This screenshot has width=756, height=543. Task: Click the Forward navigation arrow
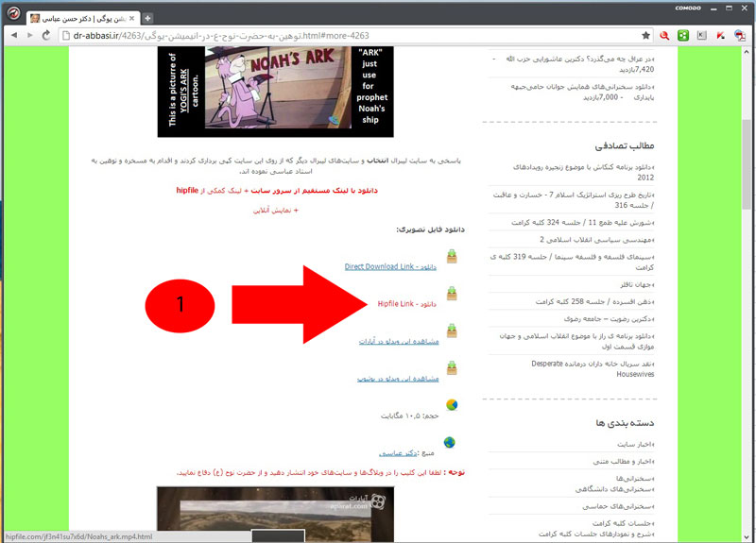[28, 35]
